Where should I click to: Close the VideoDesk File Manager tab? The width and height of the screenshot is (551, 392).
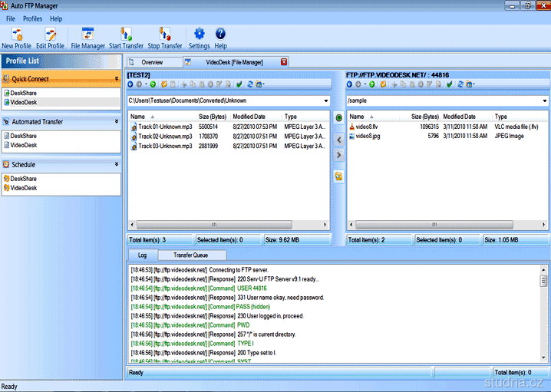284,62
